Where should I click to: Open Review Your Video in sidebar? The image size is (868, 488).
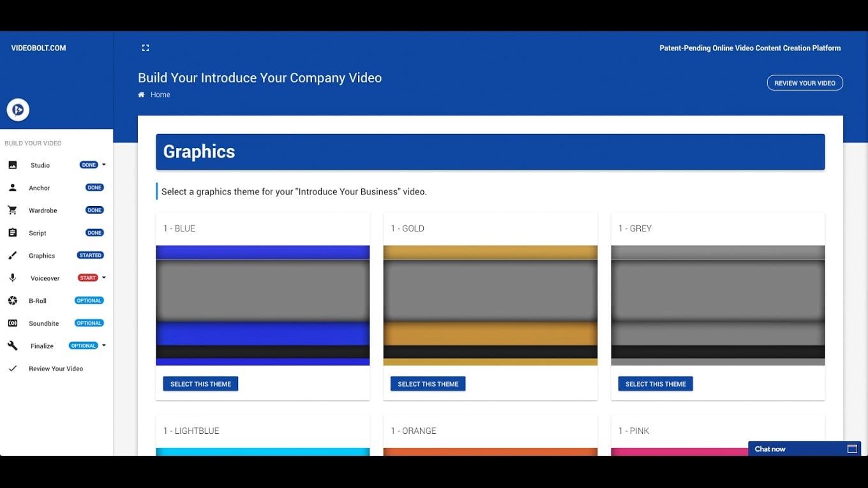(x=56, y=369)
